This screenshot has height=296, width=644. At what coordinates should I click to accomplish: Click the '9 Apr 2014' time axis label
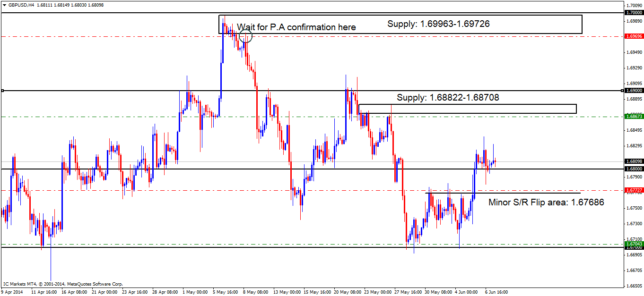tap(12, 292)
